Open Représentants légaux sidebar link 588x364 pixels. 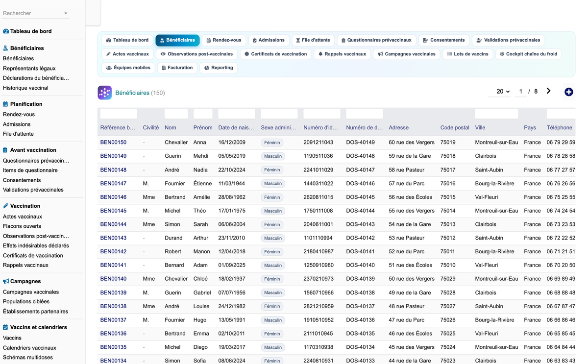[29, 68]
